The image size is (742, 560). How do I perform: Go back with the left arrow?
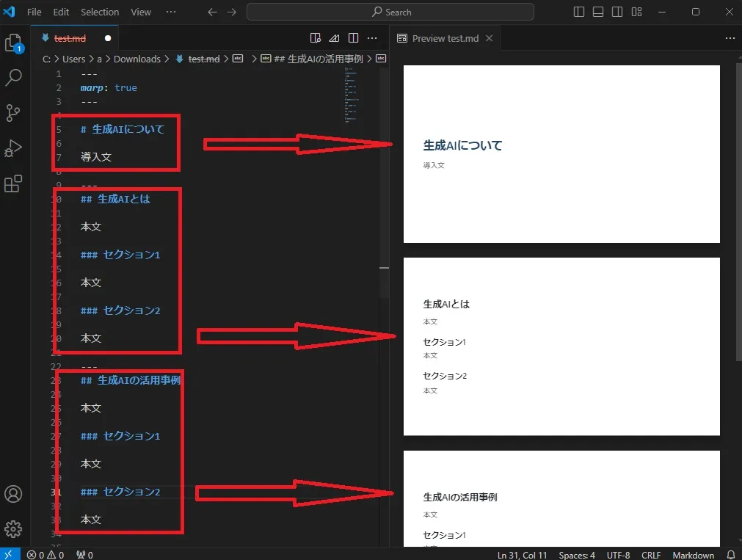(213, 12)
